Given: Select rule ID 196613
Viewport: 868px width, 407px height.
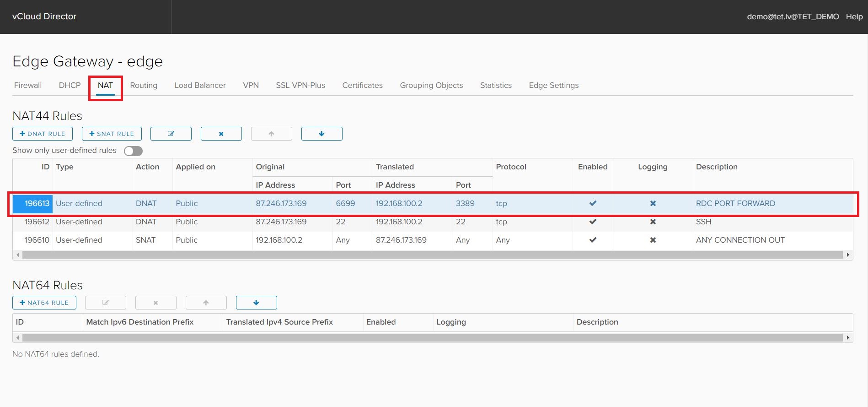Looking at the screenshot, I should 37,203.
